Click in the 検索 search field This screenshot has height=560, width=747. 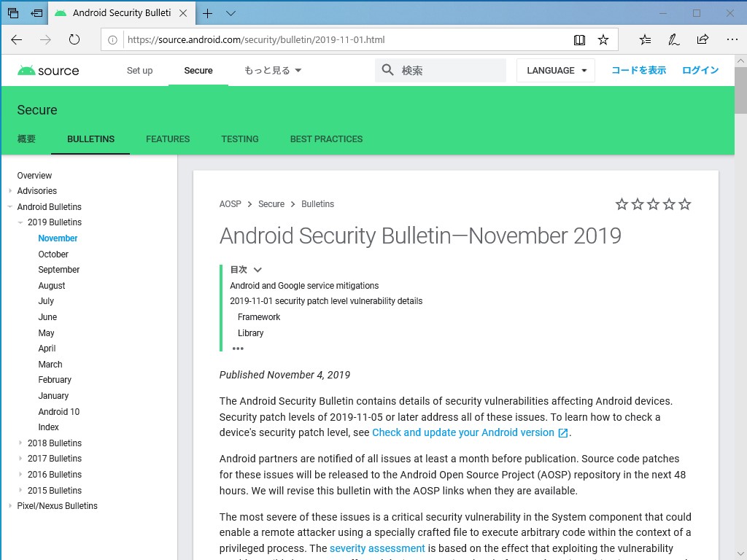(440, 71)
